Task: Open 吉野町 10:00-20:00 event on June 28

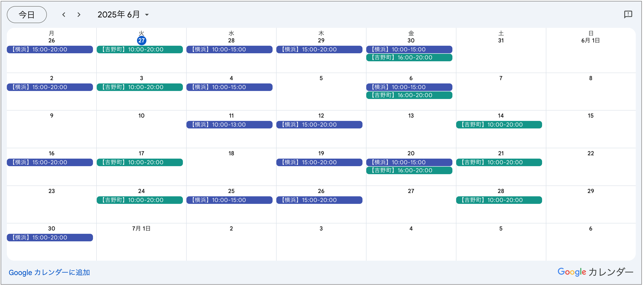Action: pos(499,200)
